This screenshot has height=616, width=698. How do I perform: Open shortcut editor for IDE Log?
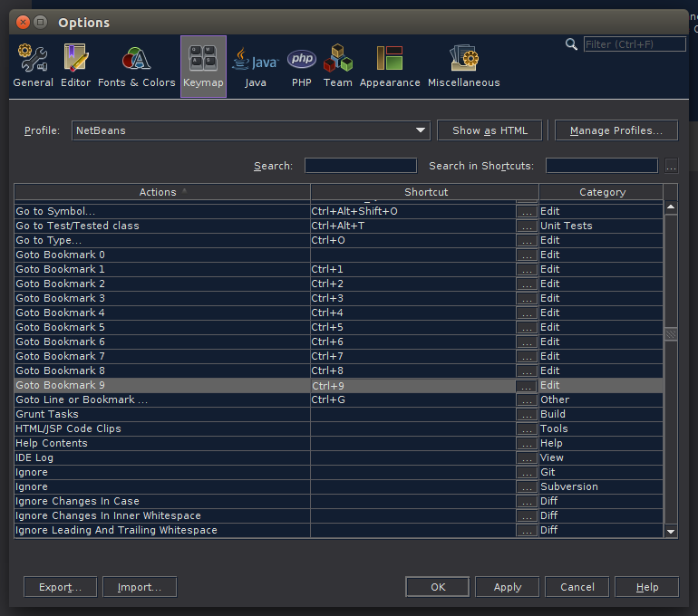[x=527, y=458]
